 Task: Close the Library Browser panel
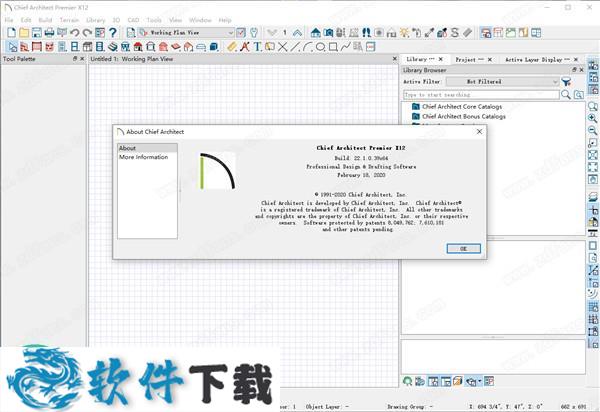tap(581, 70)
